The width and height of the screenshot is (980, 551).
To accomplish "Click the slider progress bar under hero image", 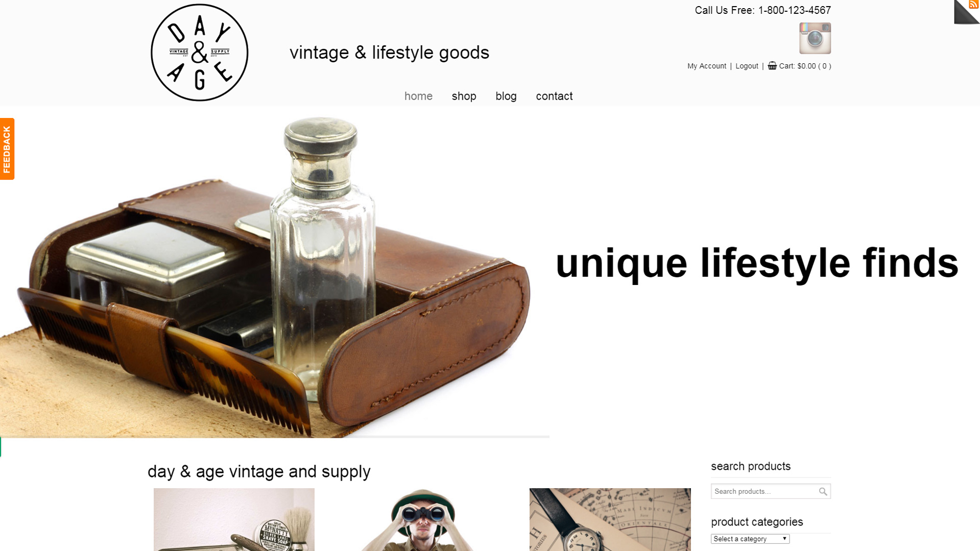I will point(275,437).
